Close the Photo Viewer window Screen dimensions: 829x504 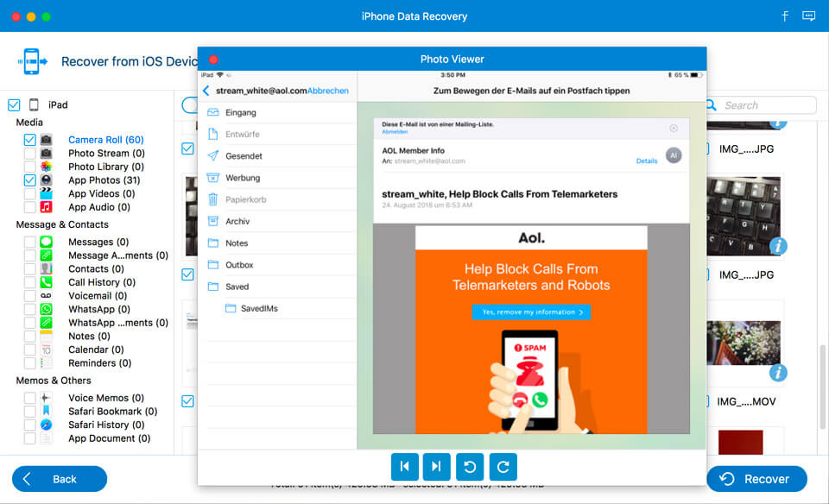coord(213,60)
